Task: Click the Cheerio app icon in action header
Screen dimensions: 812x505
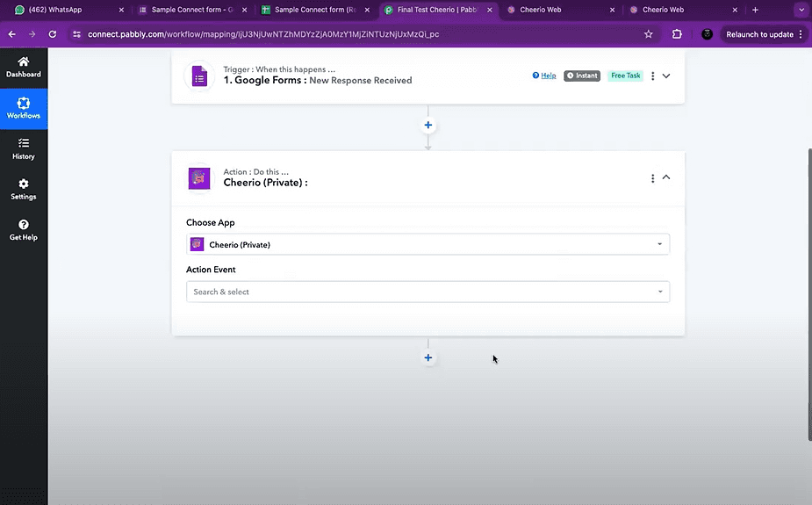Action: (x=199, y=178)
